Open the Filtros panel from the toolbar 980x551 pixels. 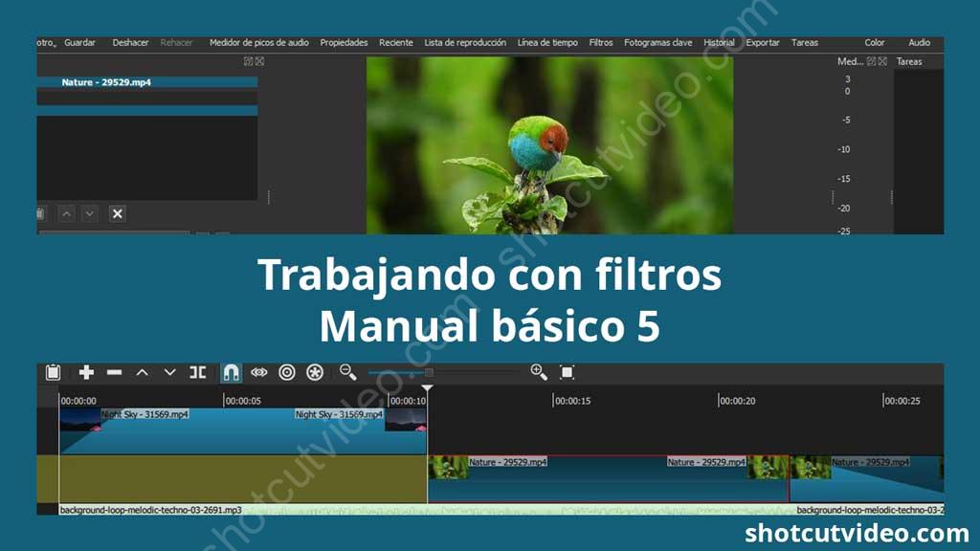click(x=600, y=42)
